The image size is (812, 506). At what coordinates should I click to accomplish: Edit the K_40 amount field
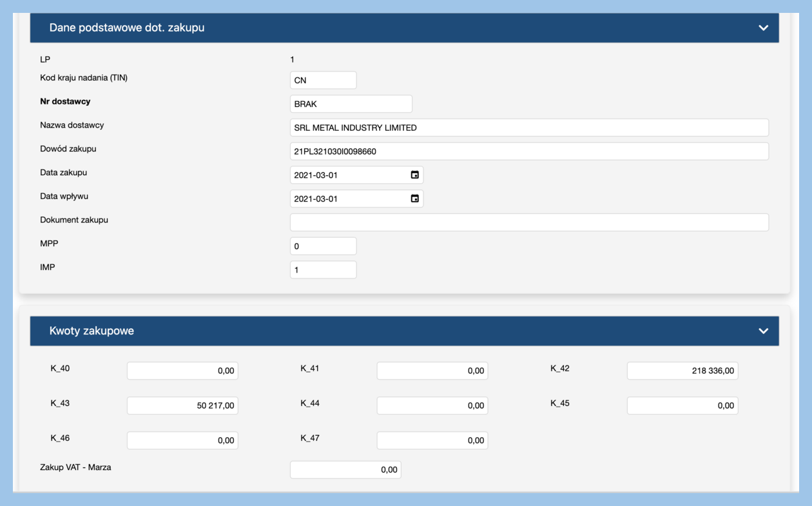pos(182,371)
